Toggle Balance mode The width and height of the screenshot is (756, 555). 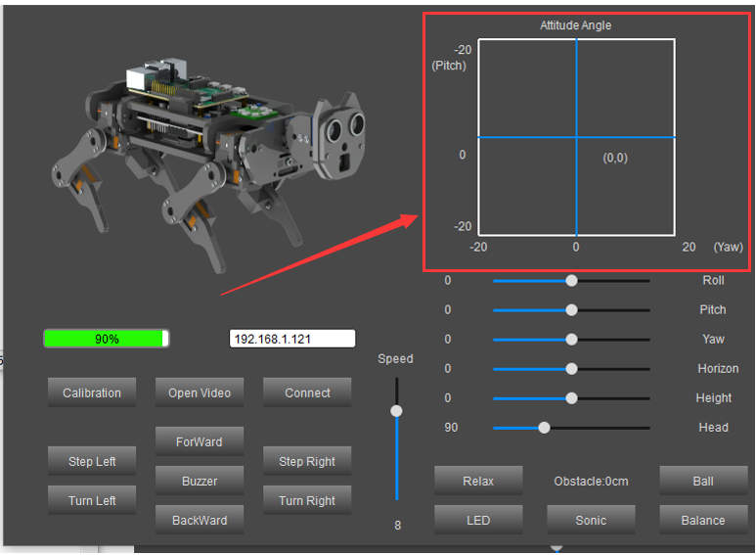[703, 520]
